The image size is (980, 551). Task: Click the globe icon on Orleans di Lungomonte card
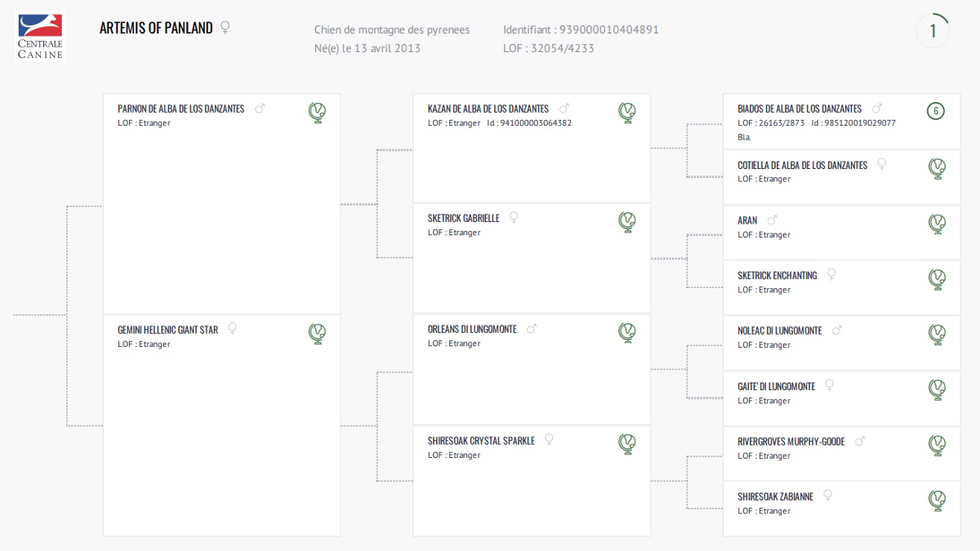627,333
